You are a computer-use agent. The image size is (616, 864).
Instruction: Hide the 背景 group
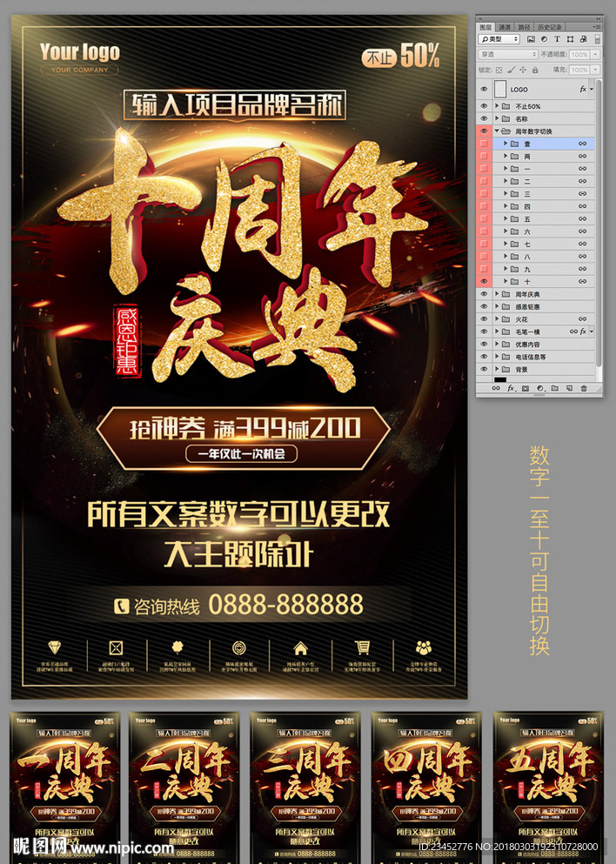click(485, 369)
